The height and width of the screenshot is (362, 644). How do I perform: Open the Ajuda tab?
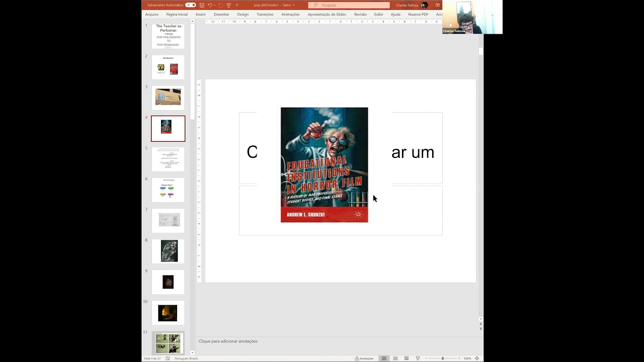pos(395,14)
